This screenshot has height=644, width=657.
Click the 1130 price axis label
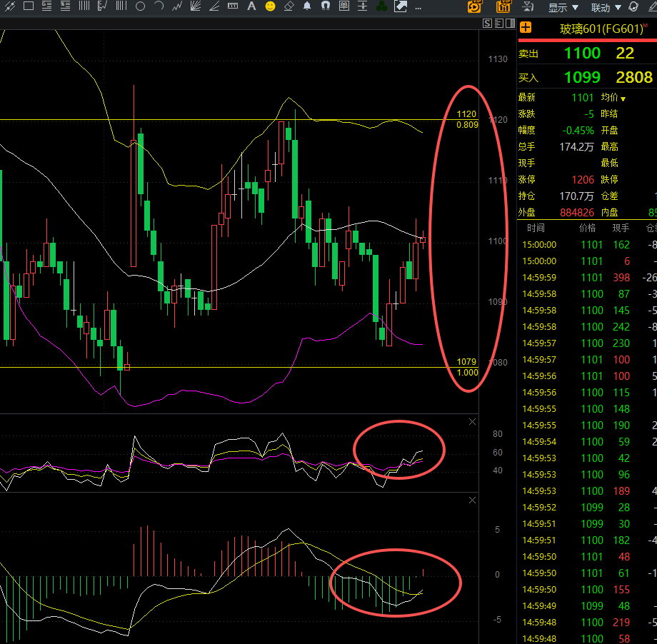tap(497, 59)
